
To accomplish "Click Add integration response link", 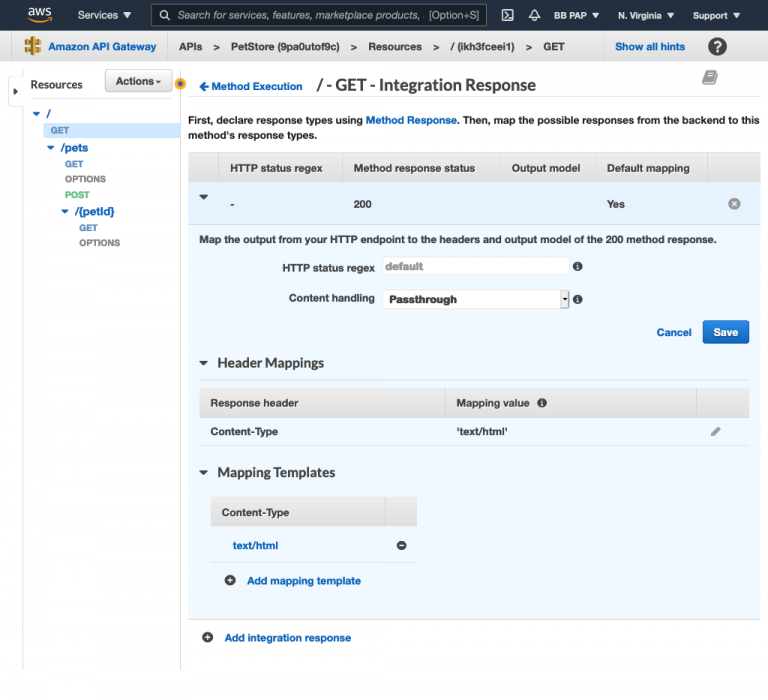I will pyautogui.click(x=288, y=637).
